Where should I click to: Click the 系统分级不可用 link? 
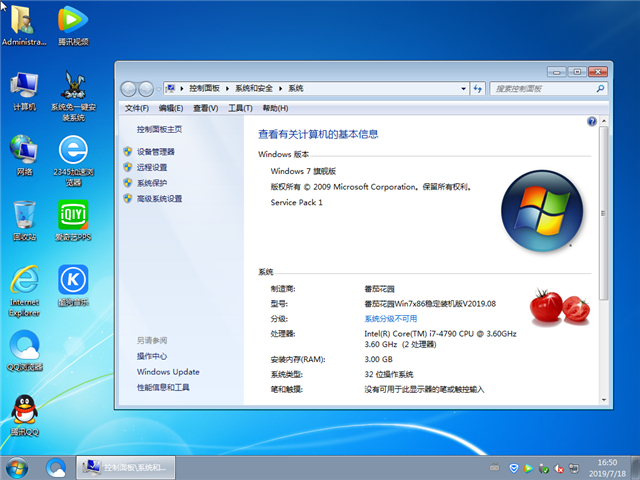391,319
